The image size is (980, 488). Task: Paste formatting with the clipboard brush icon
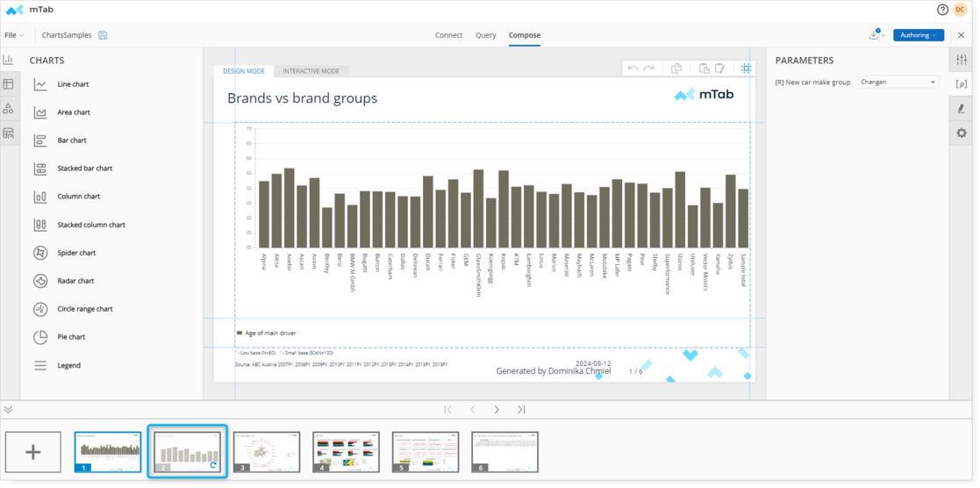click(x=719, y=68)
